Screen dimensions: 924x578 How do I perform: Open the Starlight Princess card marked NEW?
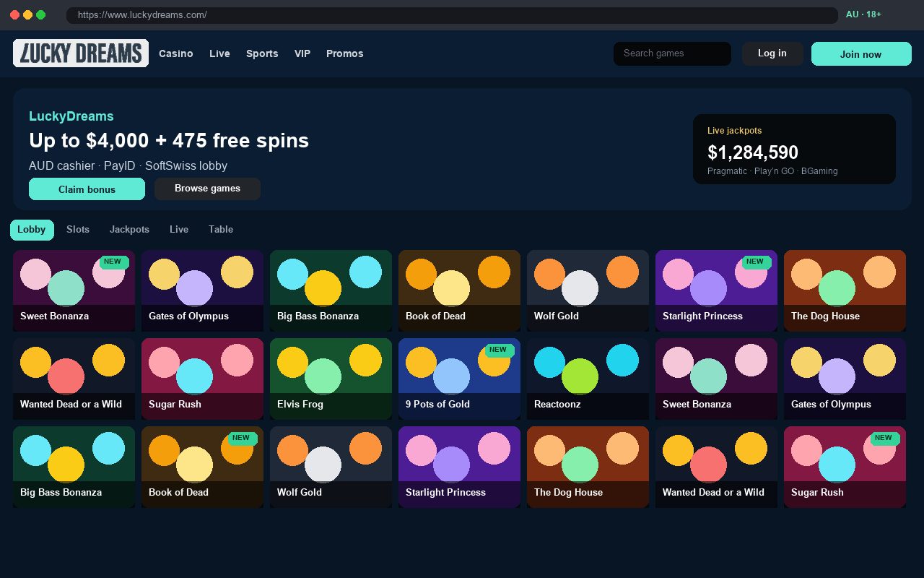point(716,290)
